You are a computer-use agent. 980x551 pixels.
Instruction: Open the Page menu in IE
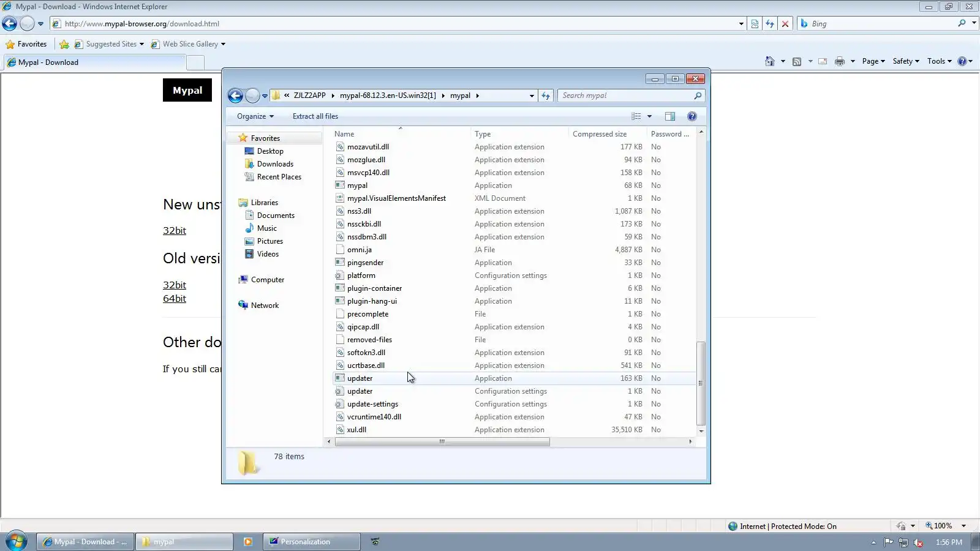(x=873, y=61)
